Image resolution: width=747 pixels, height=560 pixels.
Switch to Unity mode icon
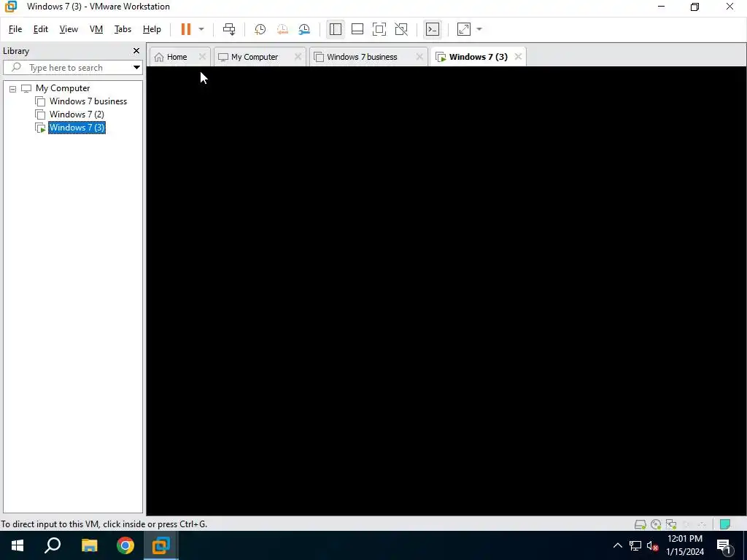click(401, 29)
